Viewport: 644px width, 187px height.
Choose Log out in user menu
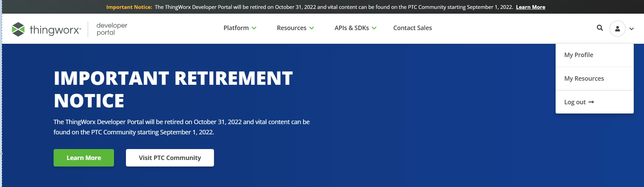pyautogui.click(x=595, y=102)
